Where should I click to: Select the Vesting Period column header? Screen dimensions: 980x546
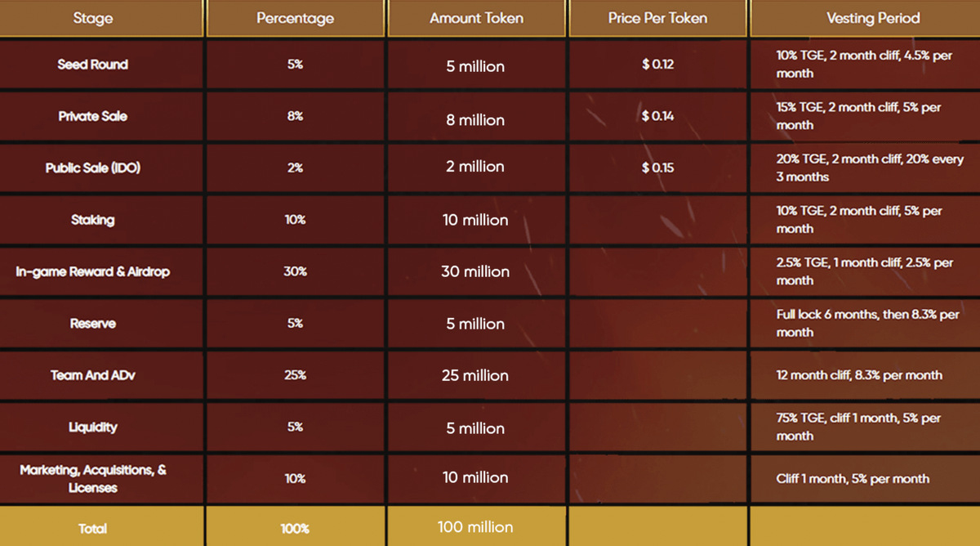(873, 18)
